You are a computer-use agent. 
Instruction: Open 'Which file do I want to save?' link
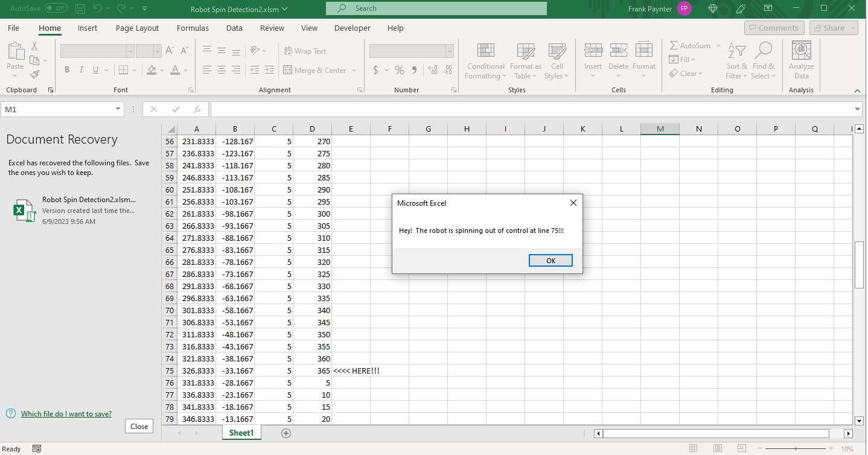[x=66, y=413]
